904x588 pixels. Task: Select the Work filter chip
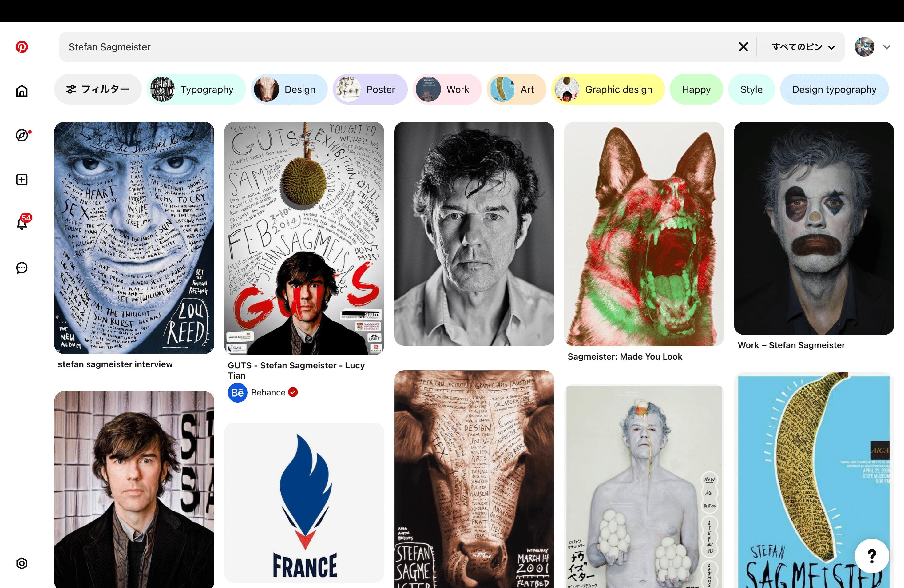tap(447, 89)
